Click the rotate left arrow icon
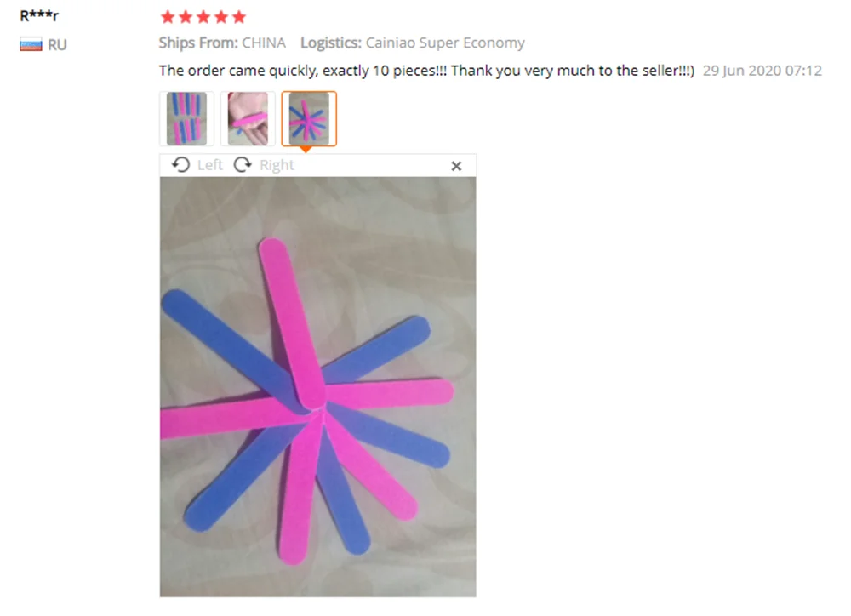This screenshot has height=616, width=851. [180, 164]
